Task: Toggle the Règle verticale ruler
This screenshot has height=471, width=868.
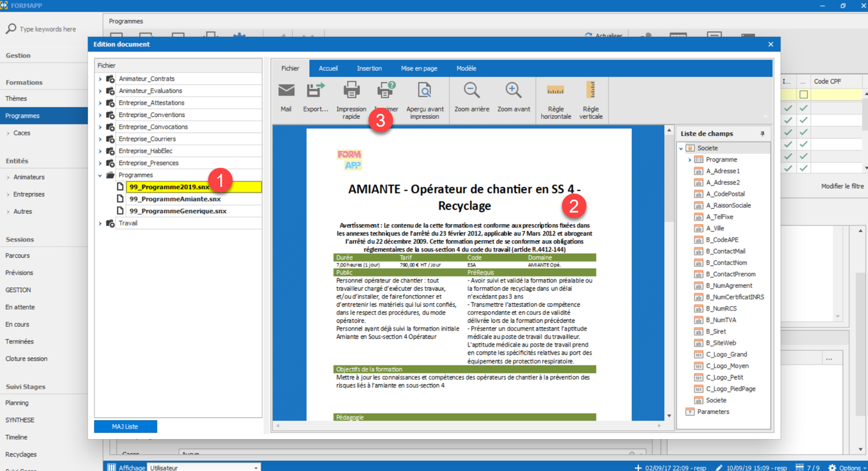Action: (591, 90)
